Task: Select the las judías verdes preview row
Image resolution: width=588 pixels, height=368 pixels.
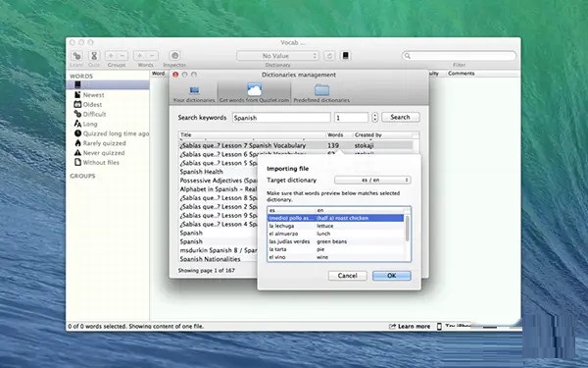Action: tap(336, 241)
